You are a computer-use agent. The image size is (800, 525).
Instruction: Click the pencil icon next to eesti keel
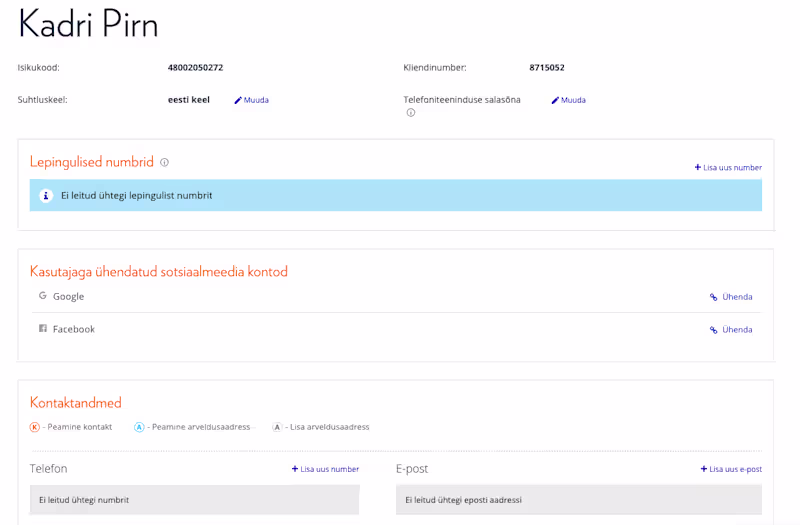pyautogui.click(x=238, y=101)
